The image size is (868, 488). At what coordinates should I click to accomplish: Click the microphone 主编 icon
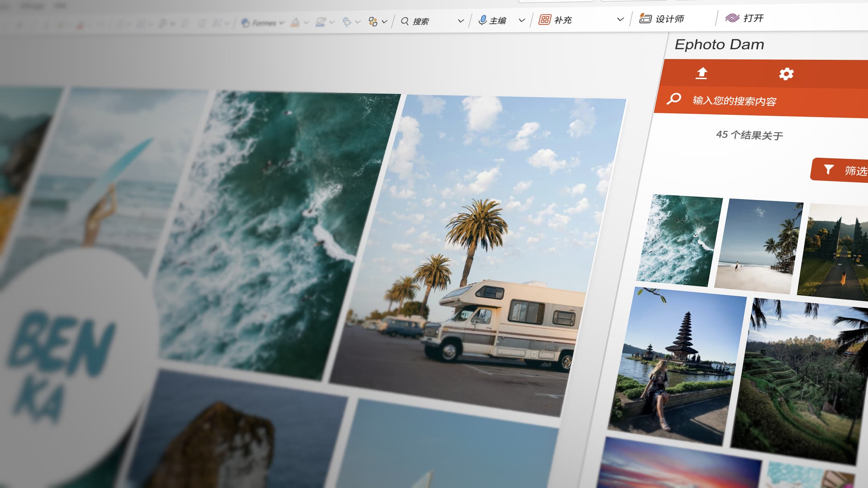click(x=483, y=20)
